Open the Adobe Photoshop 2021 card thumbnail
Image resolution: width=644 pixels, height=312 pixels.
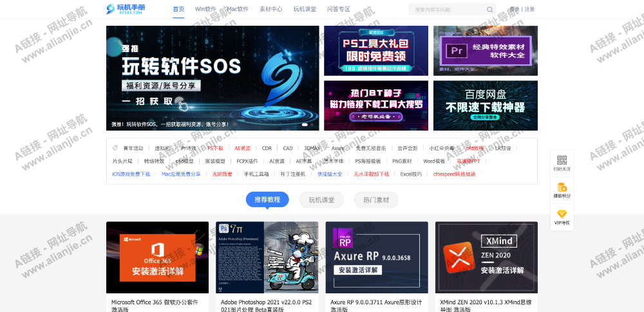coord(267,257)
